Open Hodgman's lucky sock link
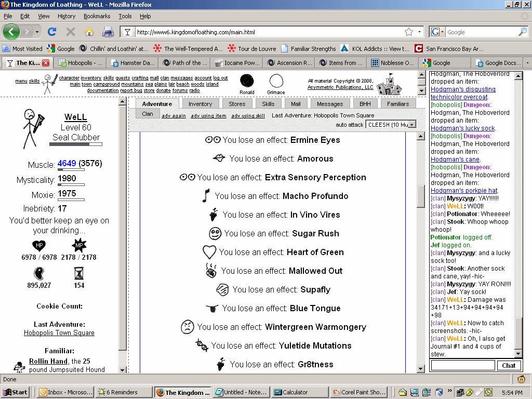The height and width of the screenshot is (399, 532). [463, 128]
